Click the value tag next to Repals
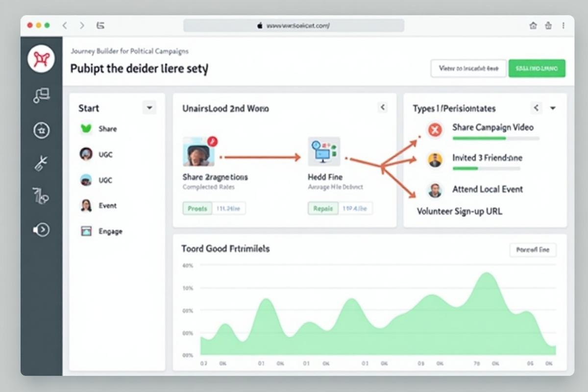This screenshot has width=588, height=392. tap(355, 208)
